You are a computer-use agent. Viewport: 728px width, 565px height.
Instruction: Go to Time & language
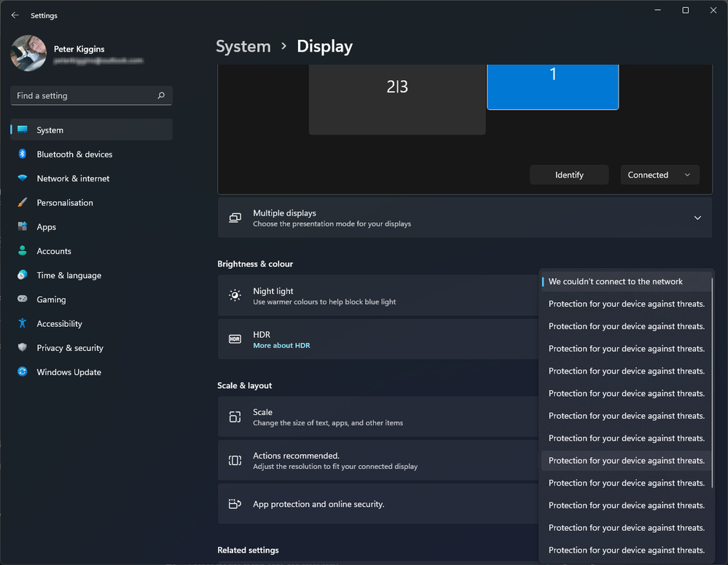click(x=92, y=275)
